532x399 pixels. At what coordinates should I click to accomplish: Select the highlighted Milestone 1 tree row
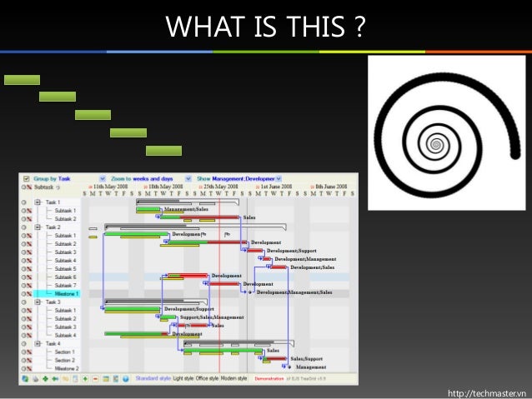(x=57, y=294)
